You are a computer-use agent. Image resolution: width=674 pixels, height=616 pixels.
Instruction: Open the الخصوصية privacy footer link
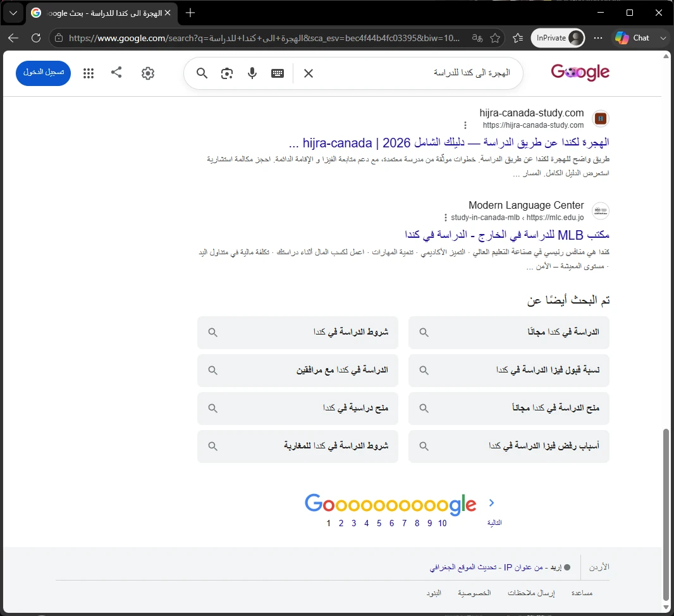coord(474,593)
